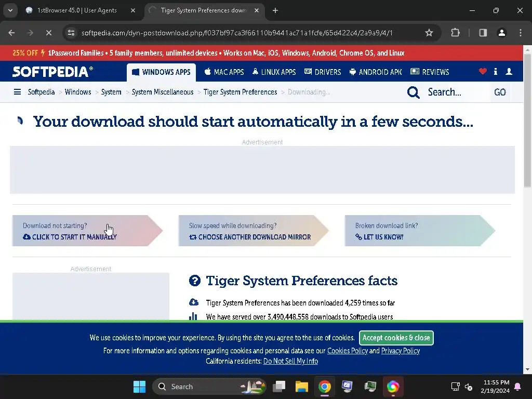Click Softpedia breadcrumb link

[x=41, y=92]
